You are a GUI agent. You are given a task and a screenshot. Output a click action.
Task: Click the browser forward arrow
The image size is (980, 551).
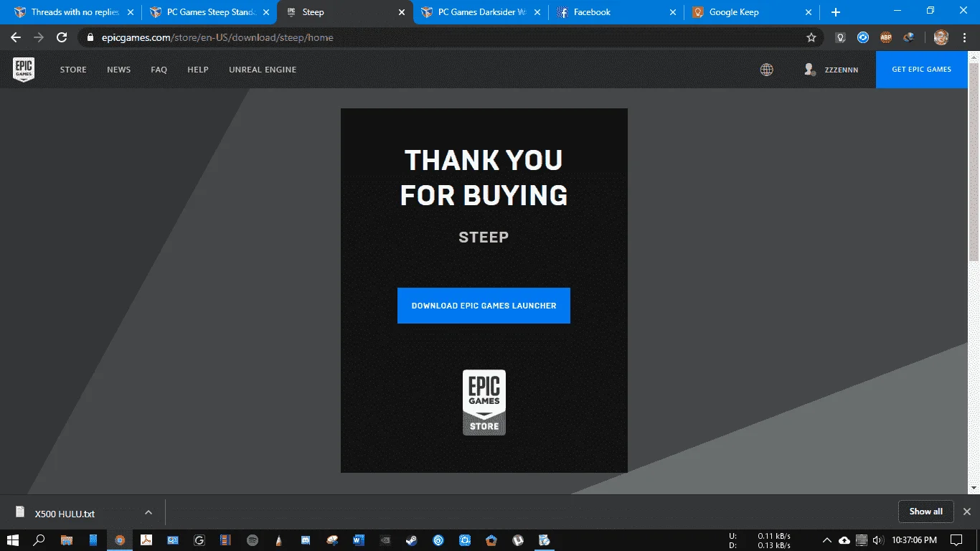click(39, 37)
